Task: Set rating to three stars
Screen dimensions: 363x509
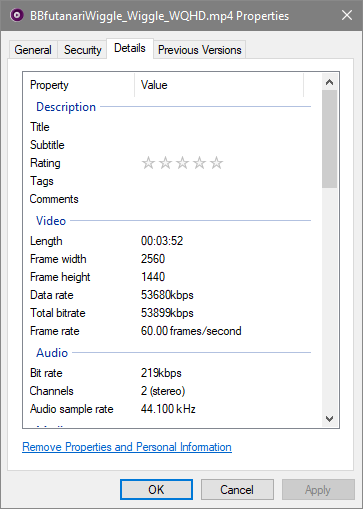Action: (182, 163)
